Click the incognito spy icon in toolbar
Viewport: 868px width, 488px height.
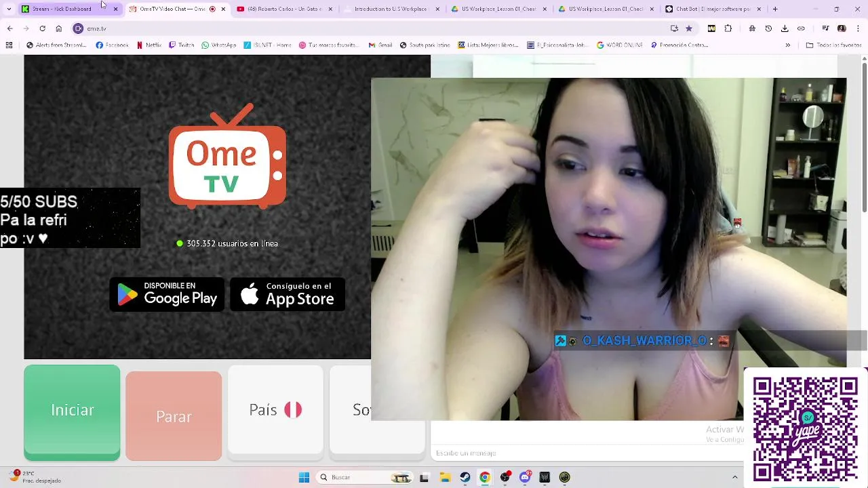point(752,28)
